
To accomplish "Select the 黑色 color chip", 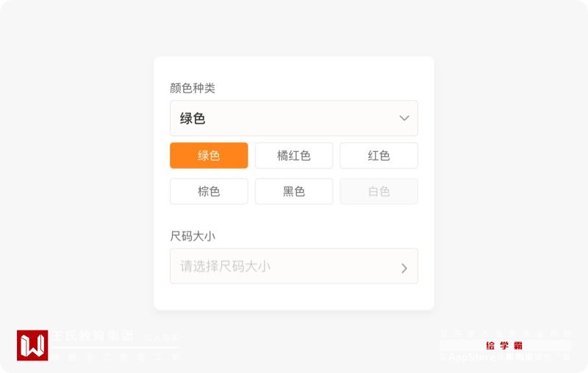I will (294, 192).
